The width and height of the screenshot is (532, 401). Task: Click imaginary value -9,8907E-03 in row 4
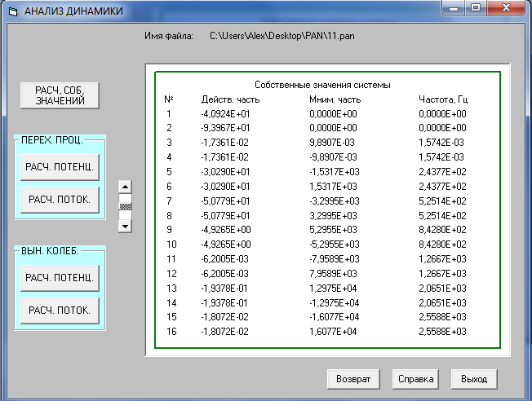pos(333,157)
